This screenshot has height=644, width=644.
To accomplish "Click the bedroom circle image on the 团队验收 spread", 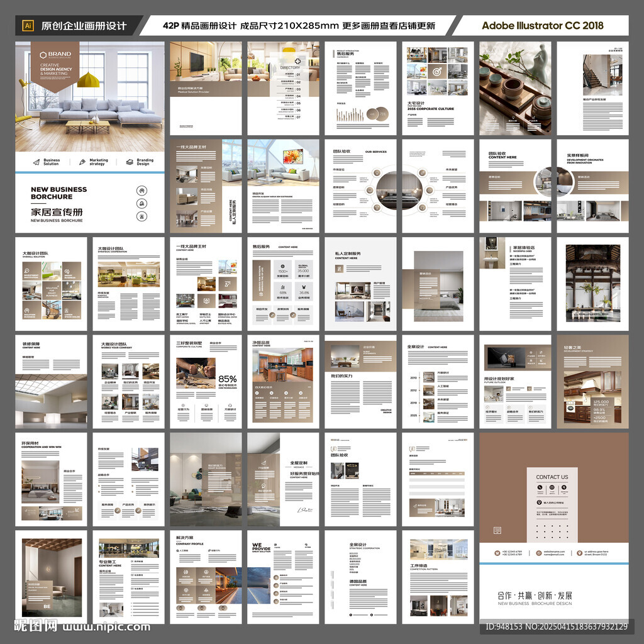I will 399,191.
